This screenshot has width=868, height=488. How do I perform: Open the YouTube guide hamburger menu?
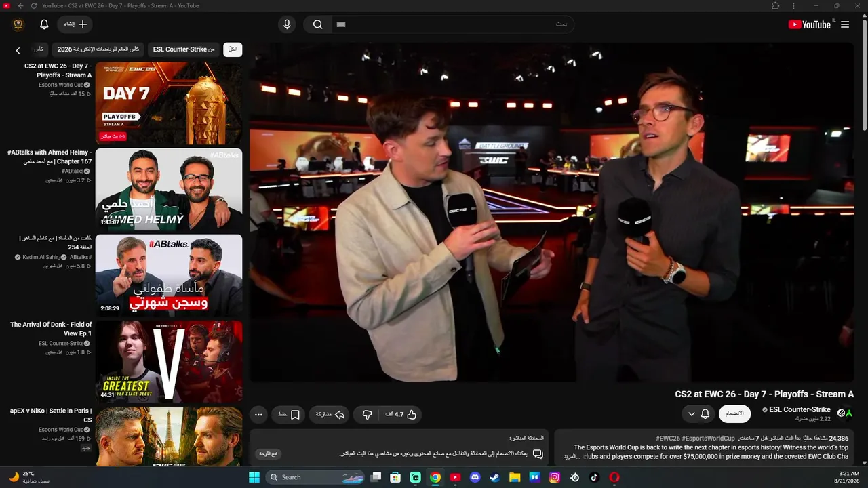845,24
